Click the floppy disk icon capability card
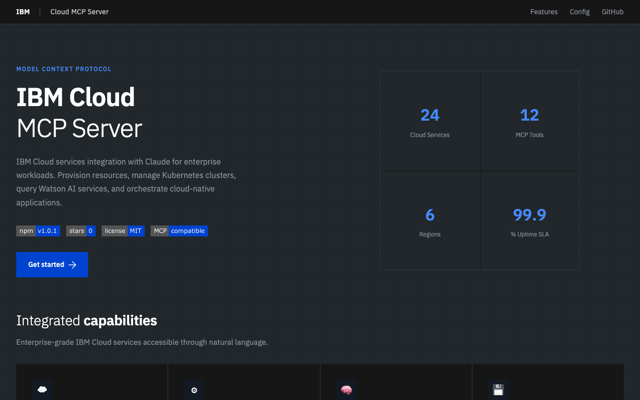 [x=548, y=382]
